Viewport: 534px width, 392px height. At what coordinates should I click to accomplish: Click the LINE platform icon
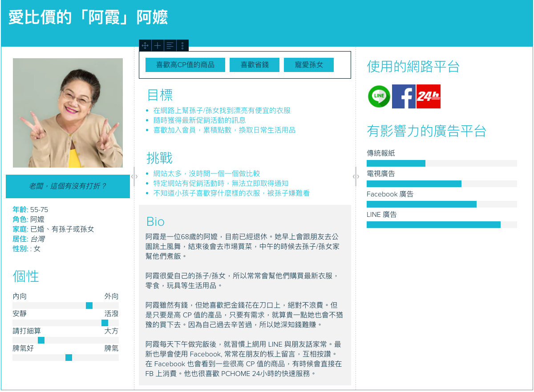click(379, 96)
